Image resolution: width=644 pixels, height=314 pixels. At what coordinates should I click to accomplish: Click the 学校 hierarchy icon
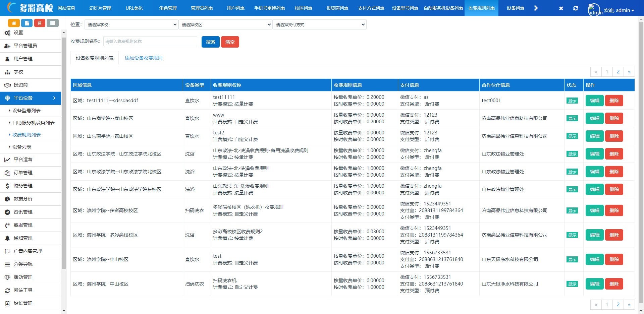[7, 72]
